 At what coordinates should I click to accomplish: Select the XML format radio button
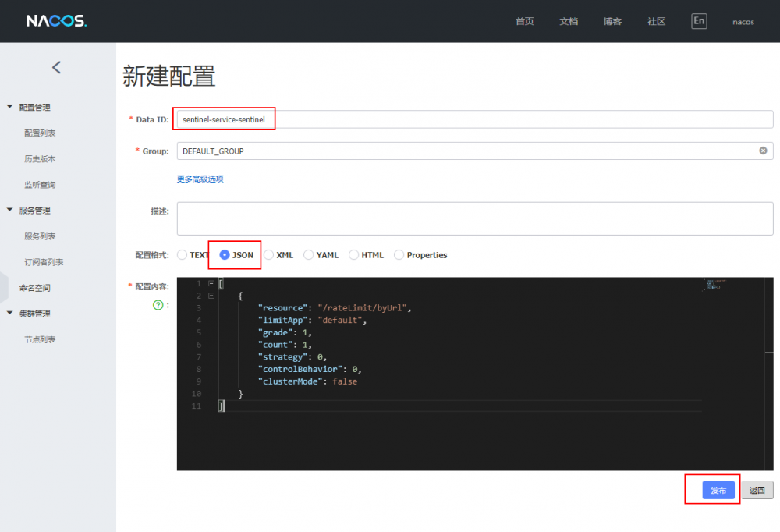point(268,254)
